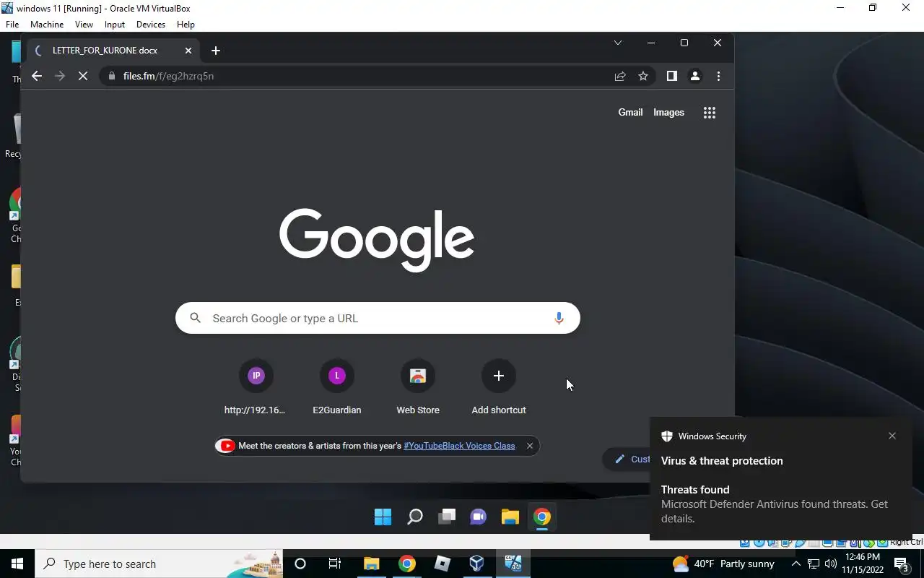The image size is (924, 578).
Task: Stop loading the page with the X button
Action: pos(83,76)
